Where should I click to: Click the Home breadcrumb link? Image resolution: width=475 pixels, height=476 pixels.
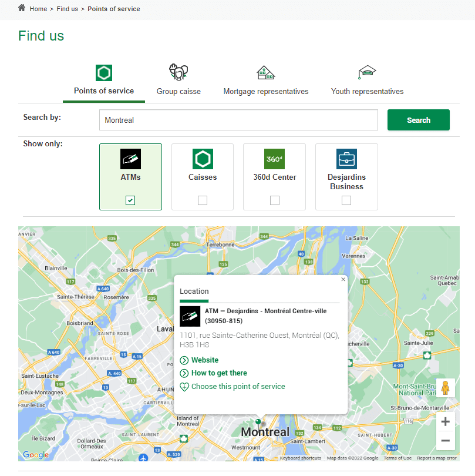(38, 9)
